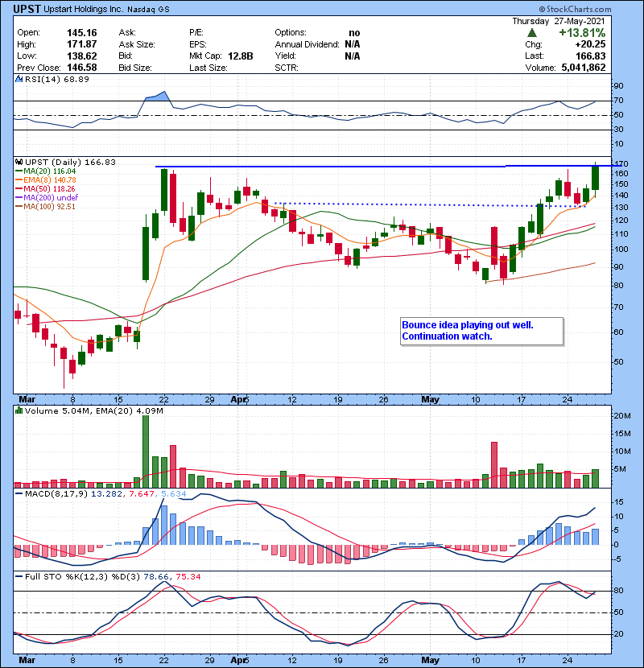Click the Open value 145.16
This screenshot has height=668, width=644.
pos(82,33)
